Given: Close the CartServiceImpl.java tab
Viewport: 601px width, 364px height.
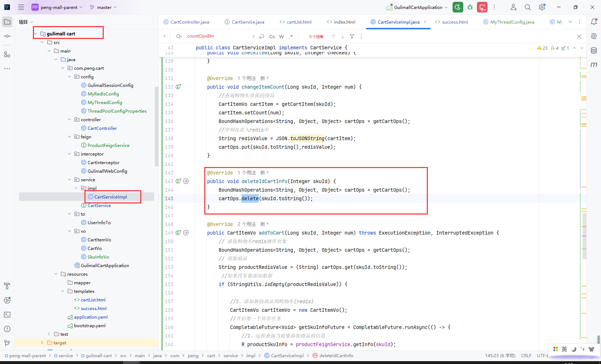Looking at the screenshot, I should [x=425, y=22].
